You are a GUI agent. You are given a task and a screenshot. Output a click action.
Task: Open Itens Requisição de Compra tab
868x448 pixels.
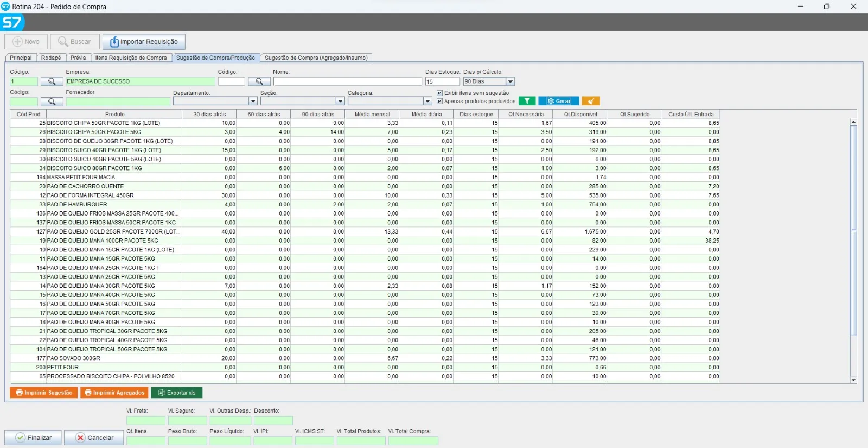[131, 58]
